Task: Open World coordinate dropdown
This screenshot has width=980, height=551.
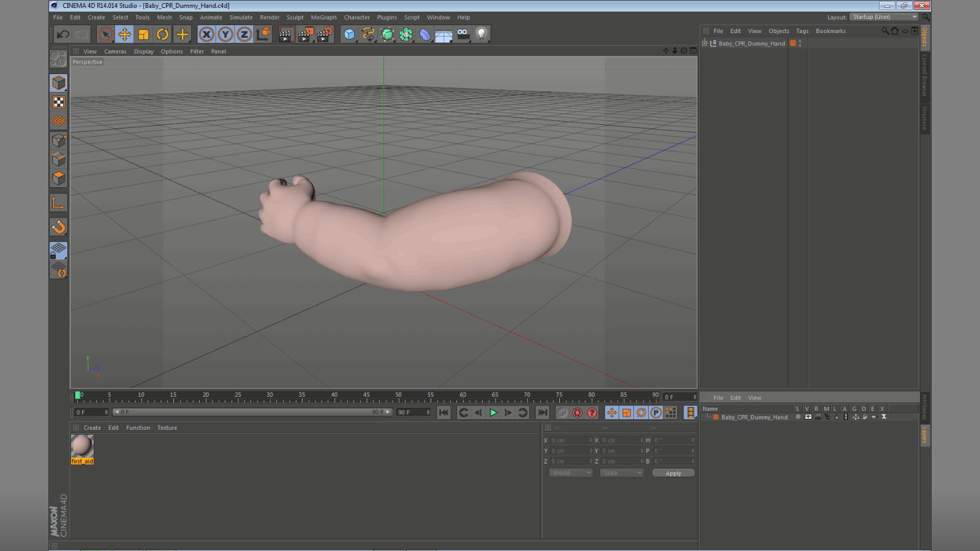Action: pyautogui.click(x=571, y=473)
